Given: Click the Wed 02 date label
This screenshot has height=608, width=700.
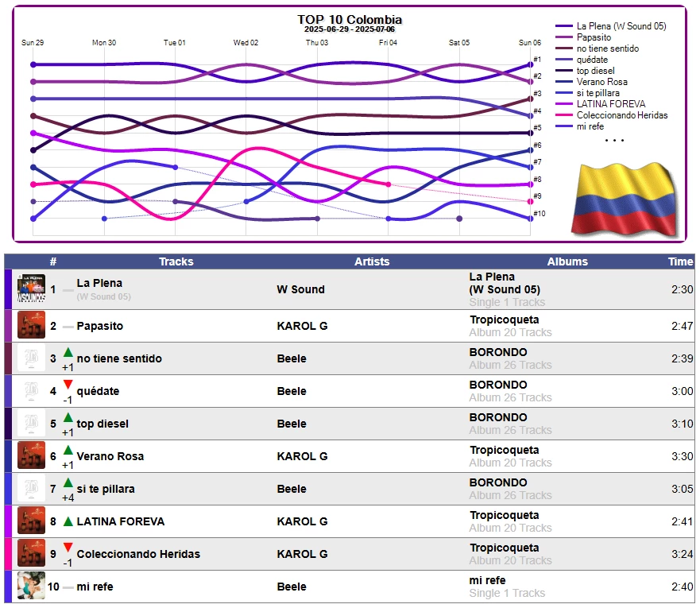Looking at the screenshot, I should pos(246,42).
